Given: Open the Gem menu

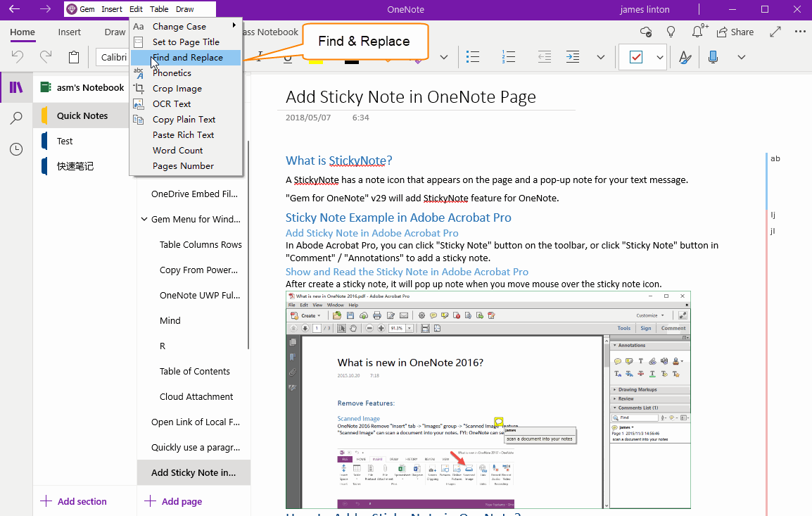Looking at the screenshot, I should pyautogui.click(x=87, y=9).
